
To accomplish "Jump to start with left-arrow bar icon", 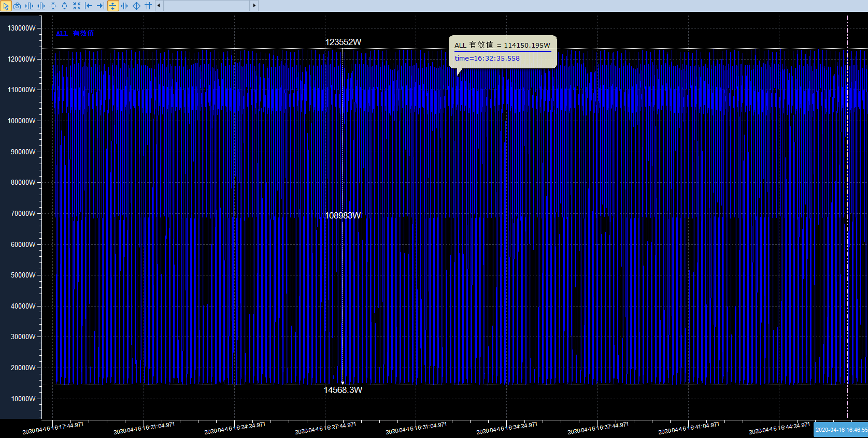I will 89,6.
